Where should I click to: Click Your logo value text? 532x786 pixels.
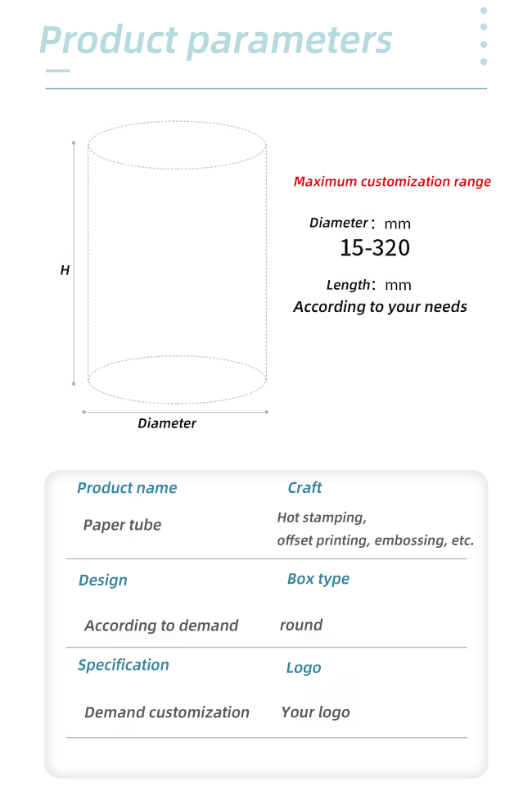click(x=316, y=712)
